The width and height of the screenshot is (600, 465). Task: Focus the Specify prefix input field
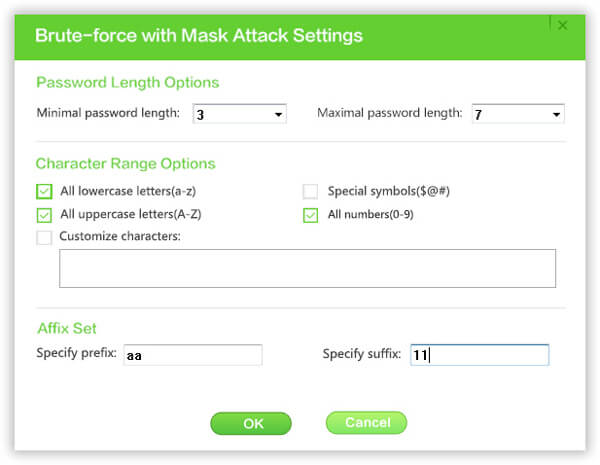pos(193,355)
